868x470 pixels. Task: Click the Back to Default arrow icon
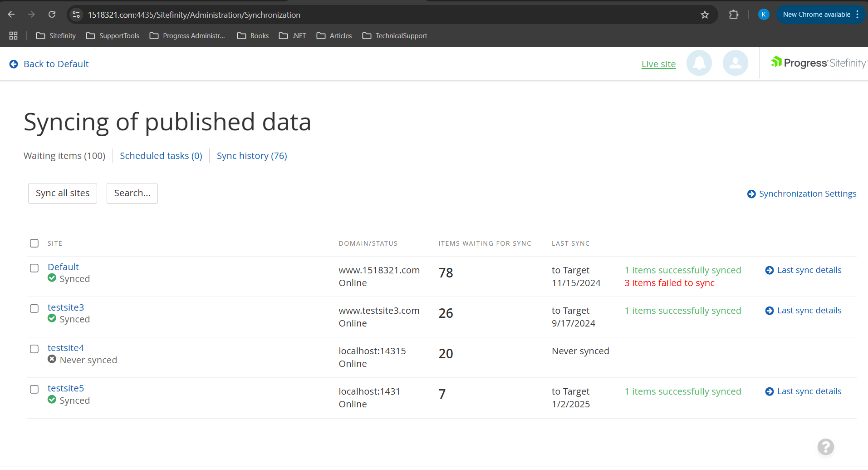click(14, 64)
